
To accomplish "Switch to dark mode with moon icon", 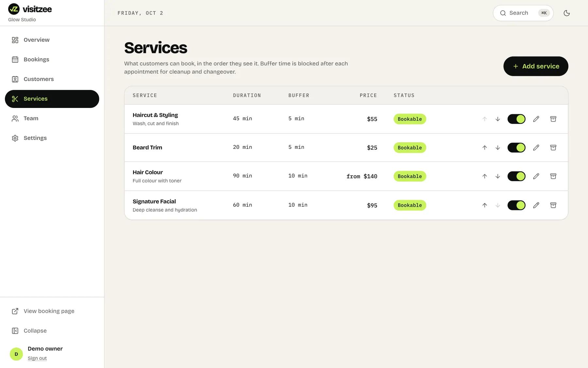I will click(x=567, y=13).
